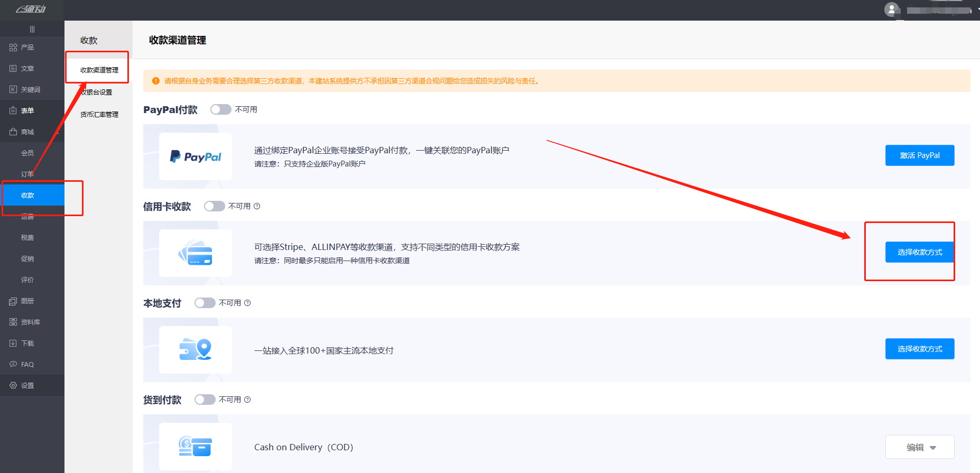This screenshot has width=980, height=473.
Task: Enable the 货到付款 toggle switch
Action: pyautogui.click(x=205, y=400)
